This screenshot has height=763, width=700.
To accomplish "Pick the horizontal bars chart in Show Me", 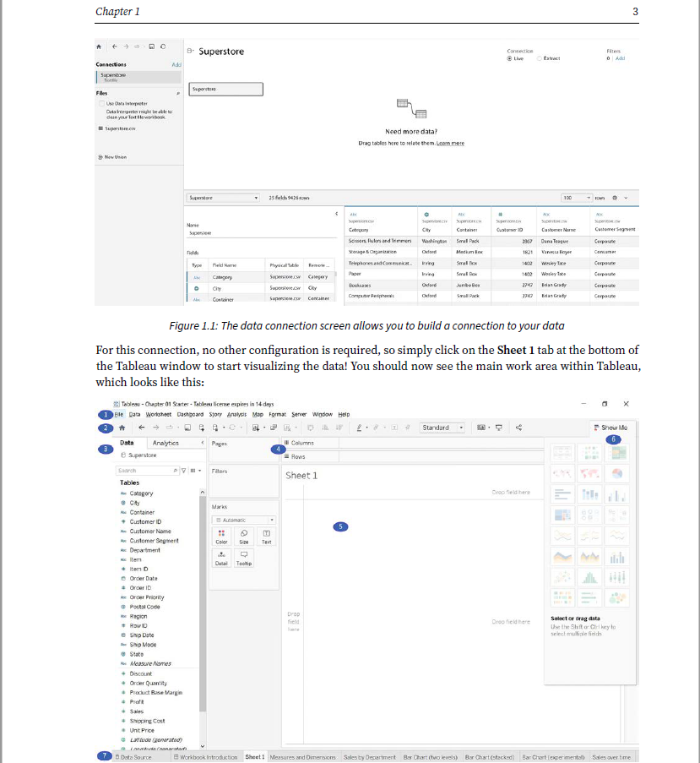I will click(x=562, y=494).
